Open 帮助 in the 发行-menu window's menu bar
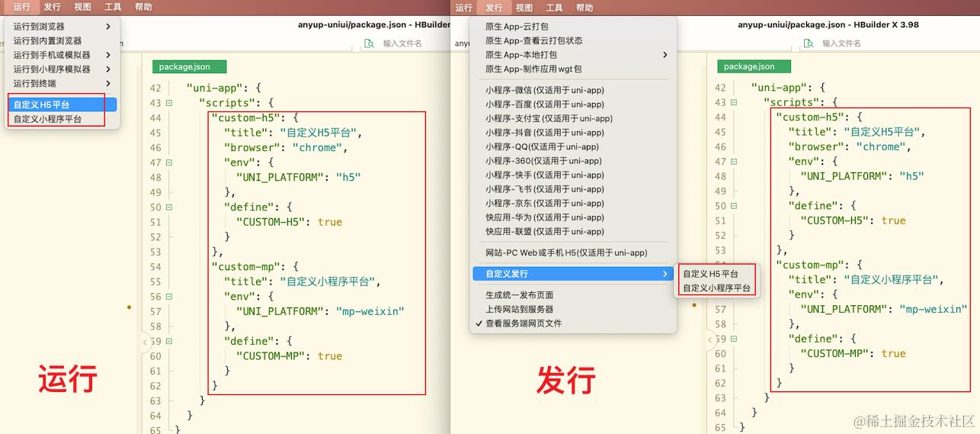Screen dimensions: 980x434 click(584, 8)
